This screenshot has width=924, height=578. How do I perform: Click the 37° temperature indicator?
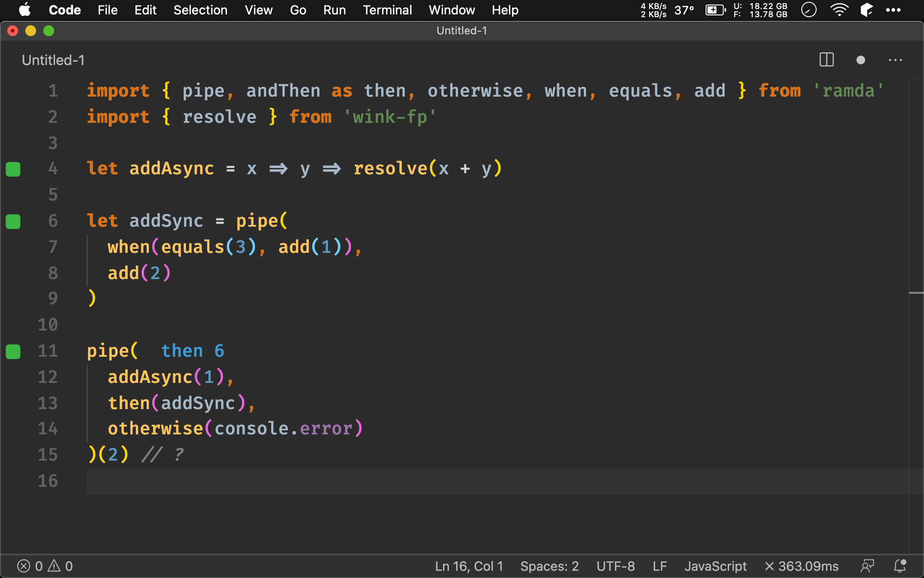684,10
